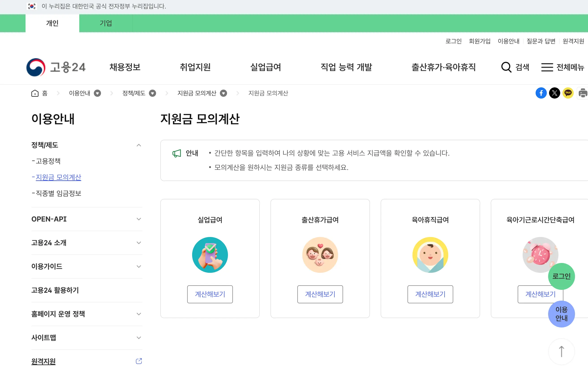Click scroll-to-top arrow button

tap(561, 351)
